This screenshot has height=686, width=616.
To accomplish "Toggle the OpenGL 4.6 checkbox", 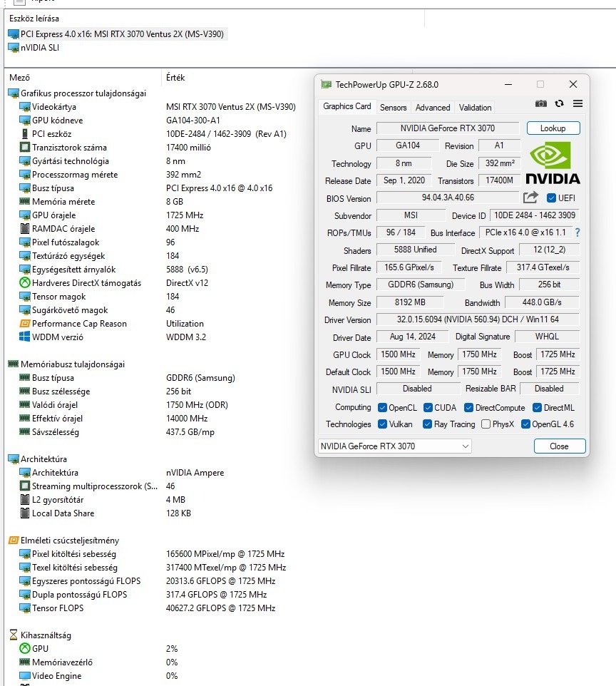I will pyautogui.click(x=526, y=424).
